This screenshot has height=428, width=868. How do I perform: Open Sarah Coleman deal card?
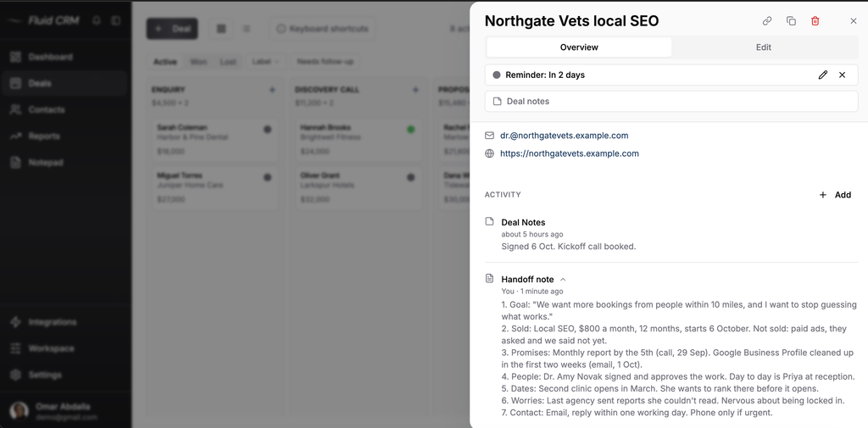215,140
